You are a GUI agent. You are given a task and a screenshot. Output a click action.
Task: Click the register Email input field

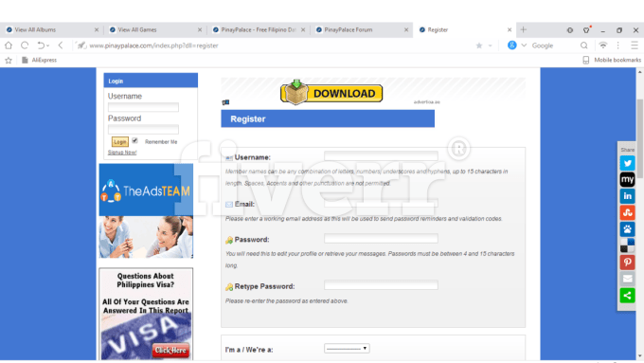tap(381, 203)
